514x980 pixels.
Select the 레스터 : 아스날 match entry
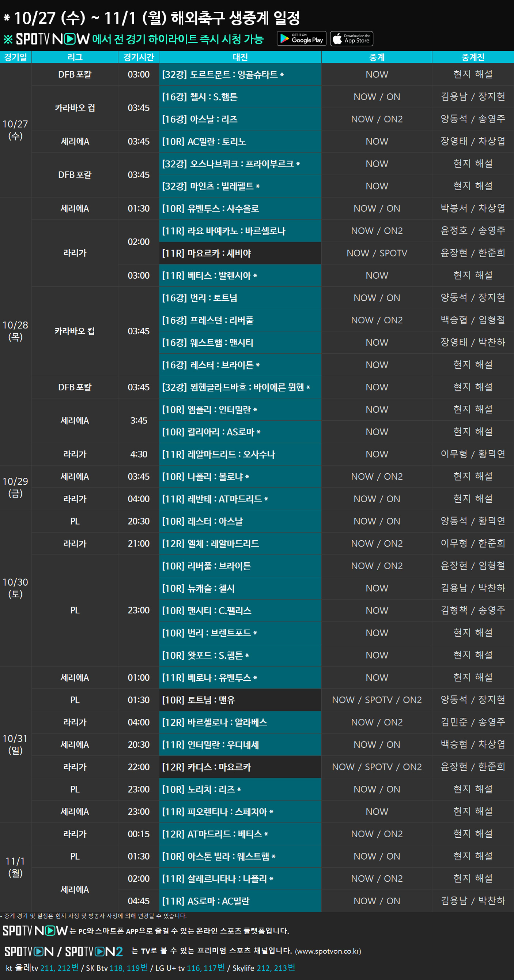(240, 521)
